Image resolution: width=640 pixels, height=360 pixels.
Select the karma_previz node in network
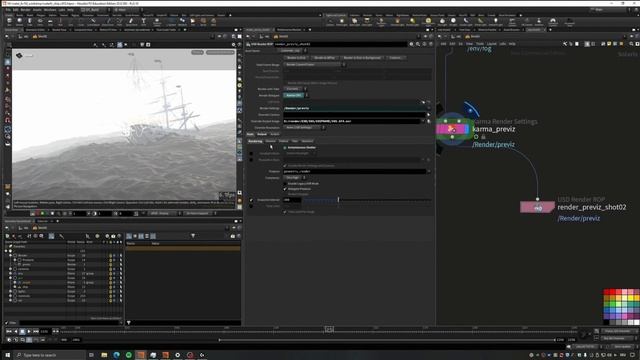coord(452,129)
